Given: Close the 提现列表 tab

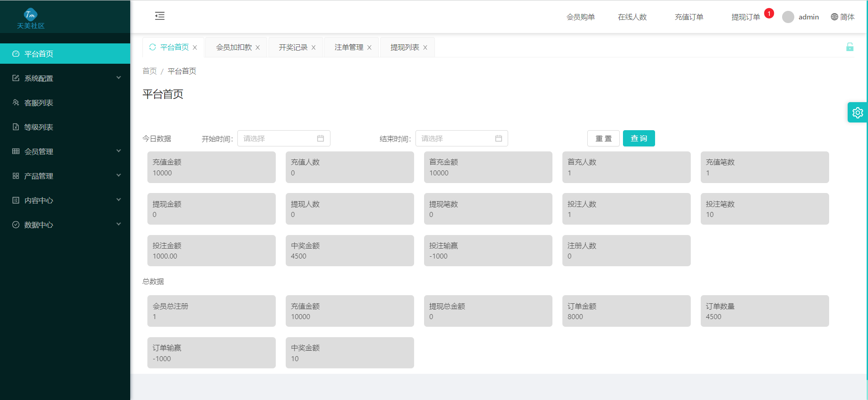Looking at the screenshot, I should click(425, 47).
